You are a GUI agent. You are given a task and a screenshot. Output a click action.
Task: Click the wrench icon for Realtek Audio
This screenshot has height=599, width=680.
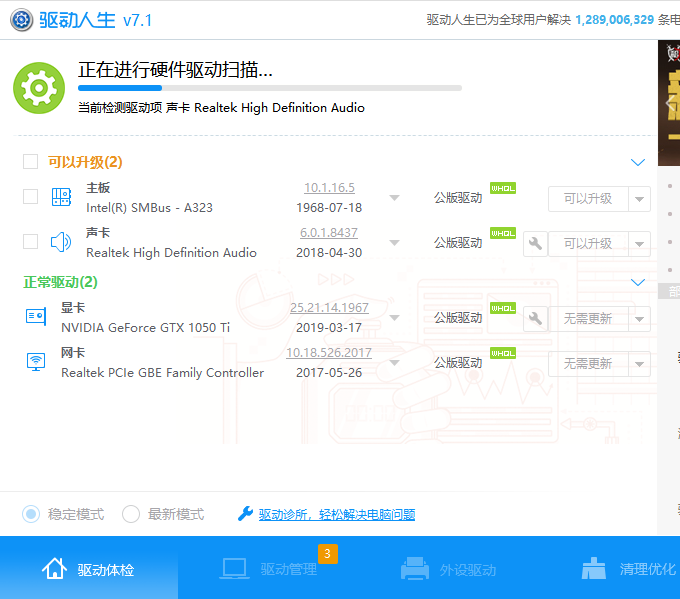click(535, 243)
